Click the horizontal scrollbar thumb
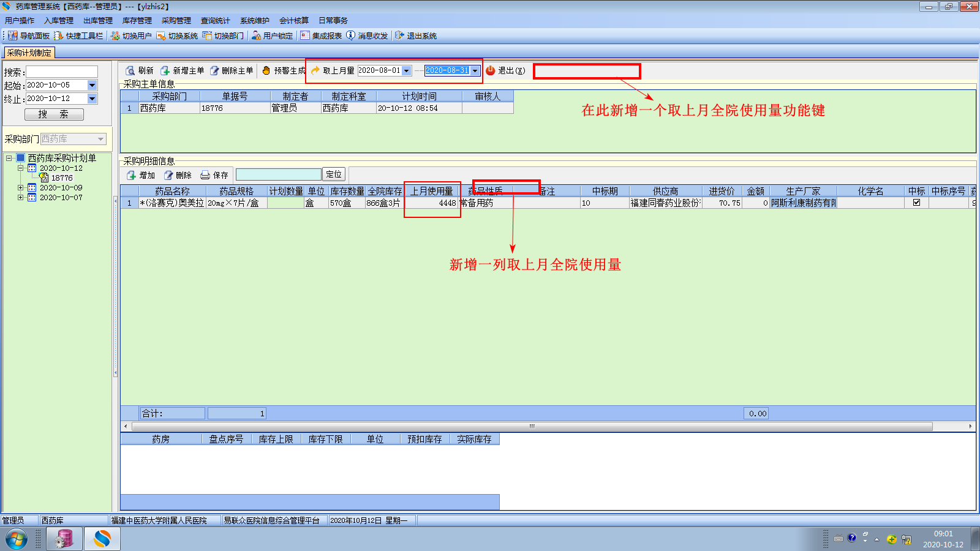The height and width of the screenshot is (551, 980). 532,426
